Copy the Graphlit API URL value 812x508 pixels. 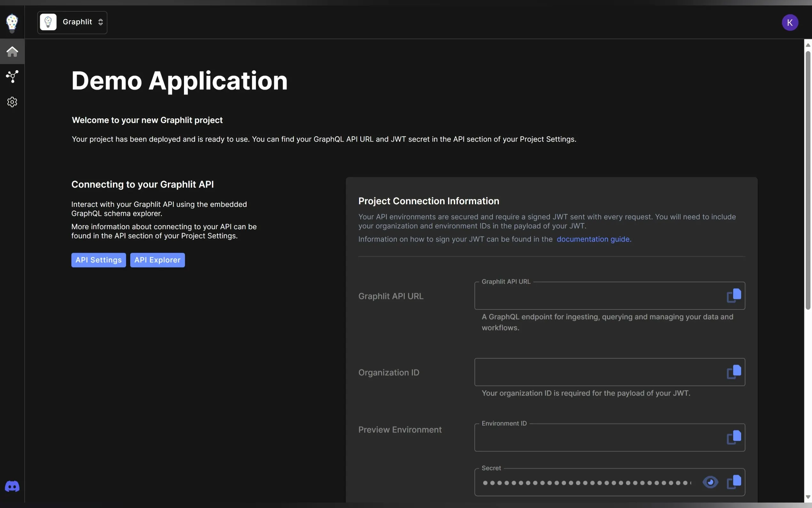(734, 295)
